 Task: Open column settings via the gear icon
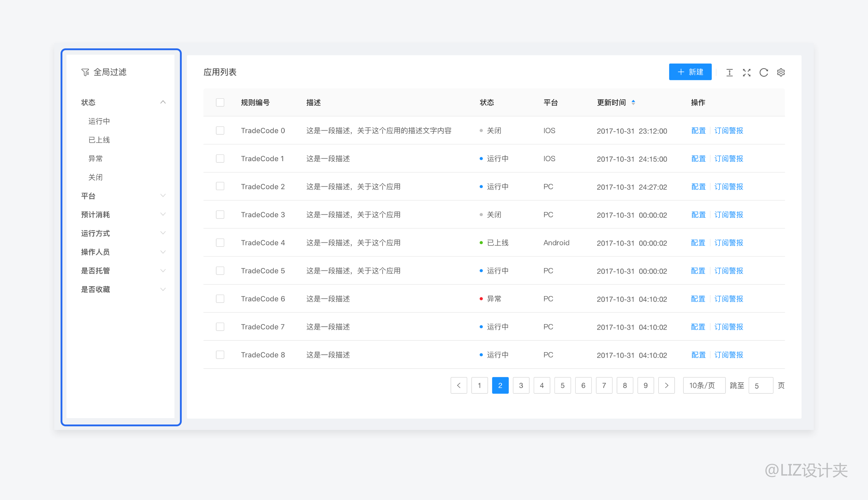(781, 73)
